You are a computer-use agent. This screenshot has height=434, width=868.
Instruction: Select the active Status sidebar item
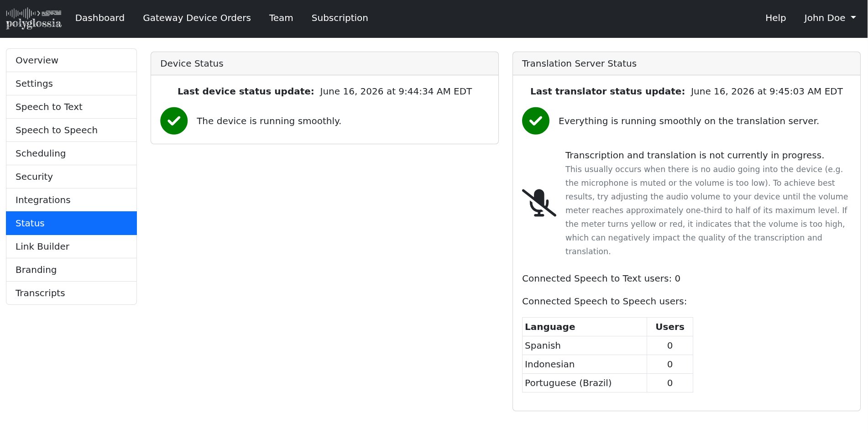coord(71,223)
